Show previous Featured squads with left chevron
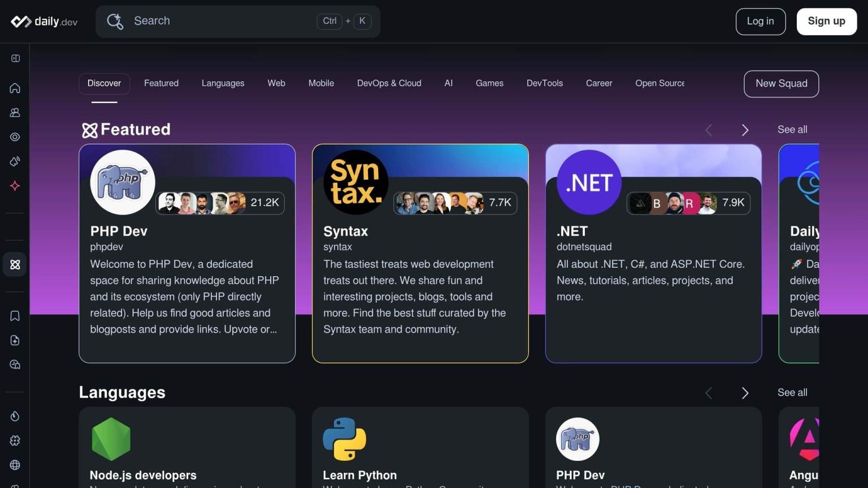 (709, 130)
